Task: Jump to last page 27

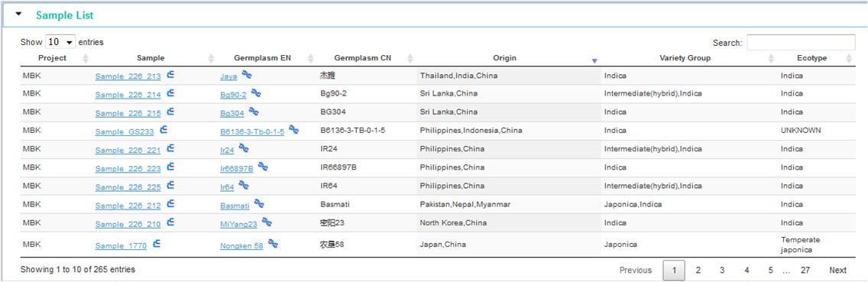Action: click(x=805, y=271)
